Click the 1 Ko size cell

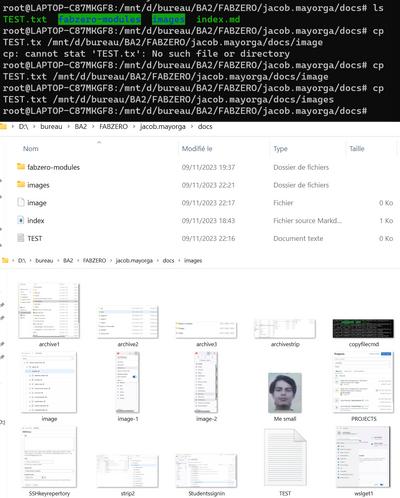(386, 220)
